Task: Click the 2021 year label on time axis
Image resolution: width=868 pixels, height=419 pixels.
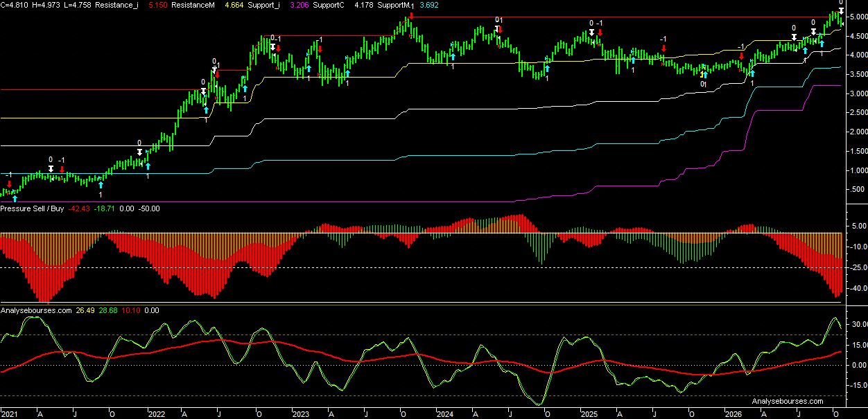Action: pyautogui.click(x=8, y=414)
